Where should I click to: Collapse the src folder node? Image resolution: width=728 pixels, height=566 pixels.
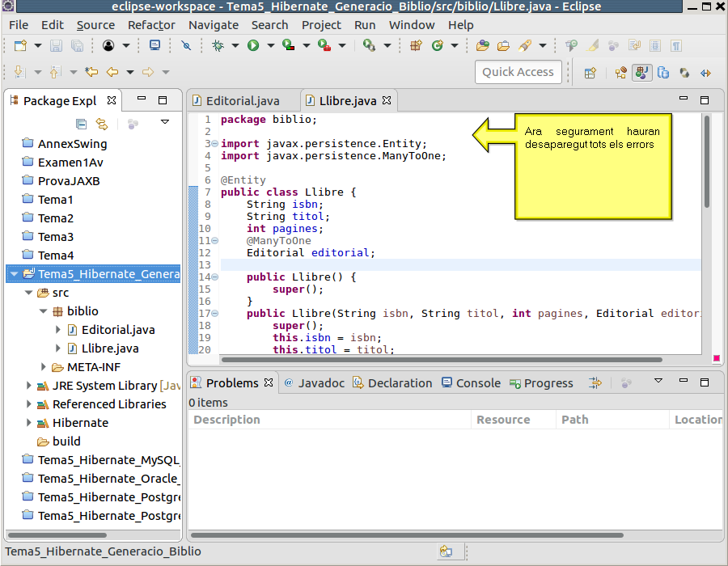(x=29, y=293)
